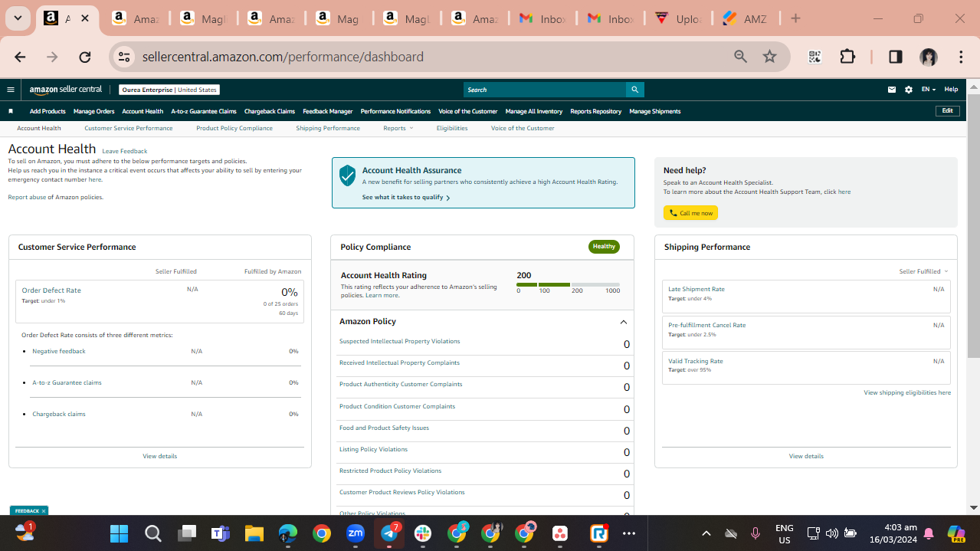Open the Windows Start menu

119,533
